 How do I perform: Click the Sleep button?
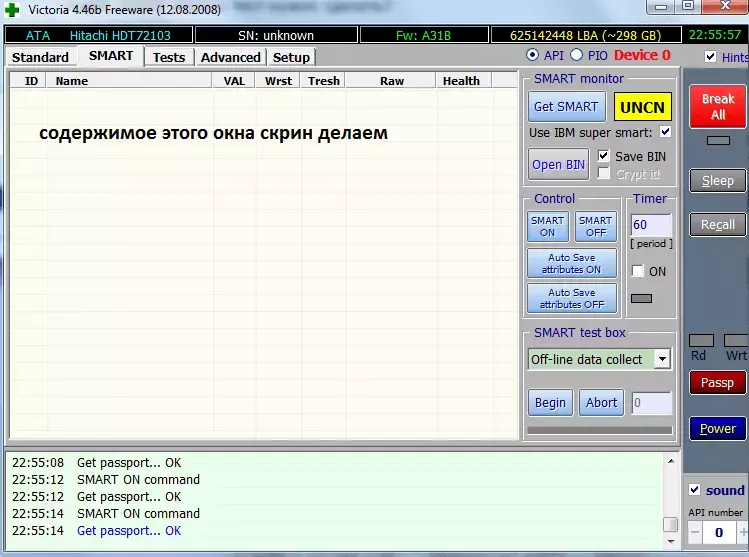pos(717,181)
